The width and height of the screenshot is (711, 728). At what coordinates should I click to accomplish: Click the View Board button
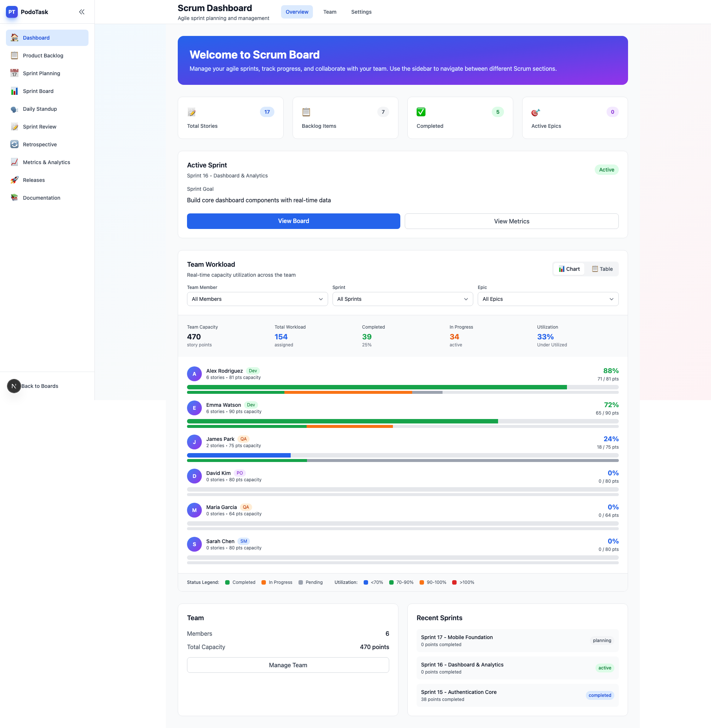tap(293, 221)
